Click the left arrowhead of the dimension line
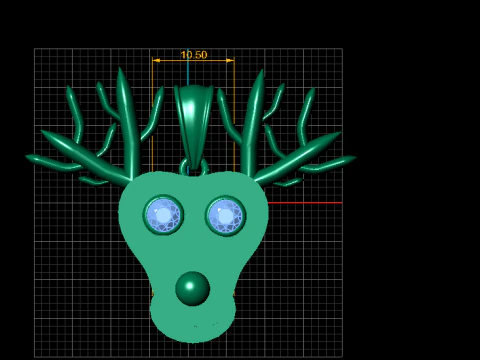 156,60
